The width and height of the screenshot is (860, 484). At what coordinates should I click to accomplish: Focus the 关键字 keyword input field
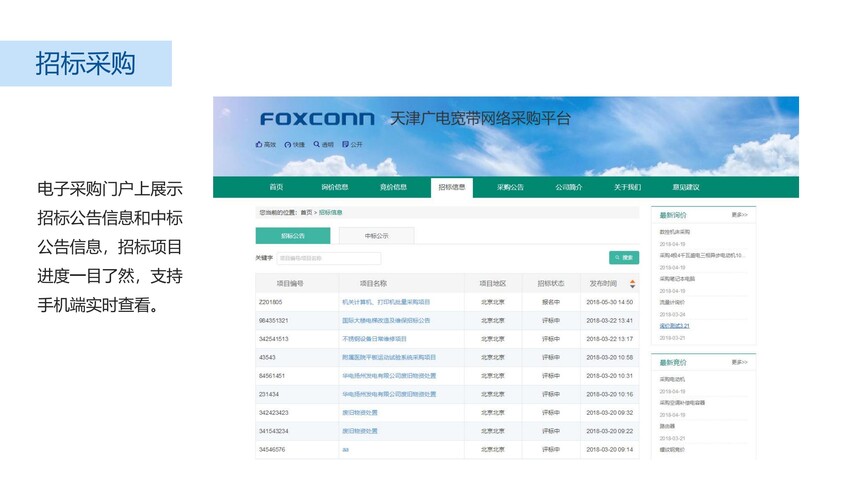pos(329,258)
